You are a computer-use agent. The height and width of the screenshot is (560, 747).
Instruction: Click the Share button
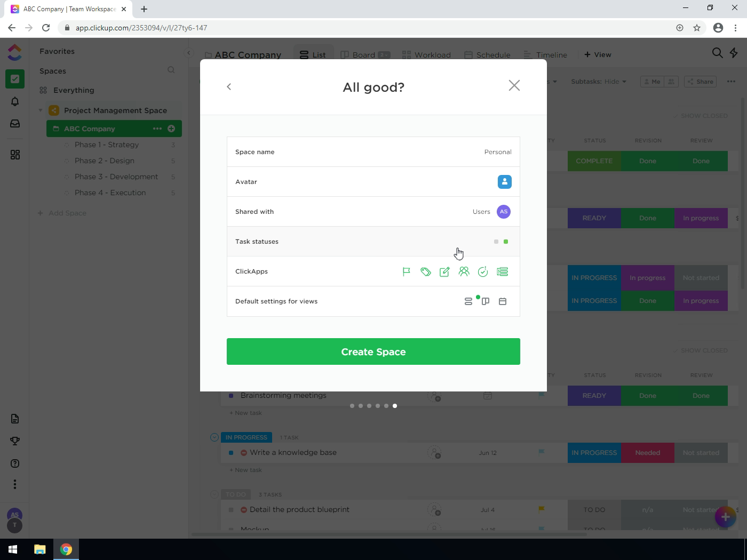coord(701,82)
